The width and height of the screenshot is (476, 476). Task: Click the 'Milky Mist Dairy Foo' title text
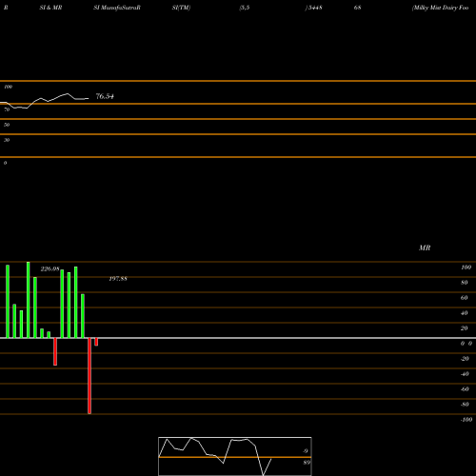click(x=440, y=8)
